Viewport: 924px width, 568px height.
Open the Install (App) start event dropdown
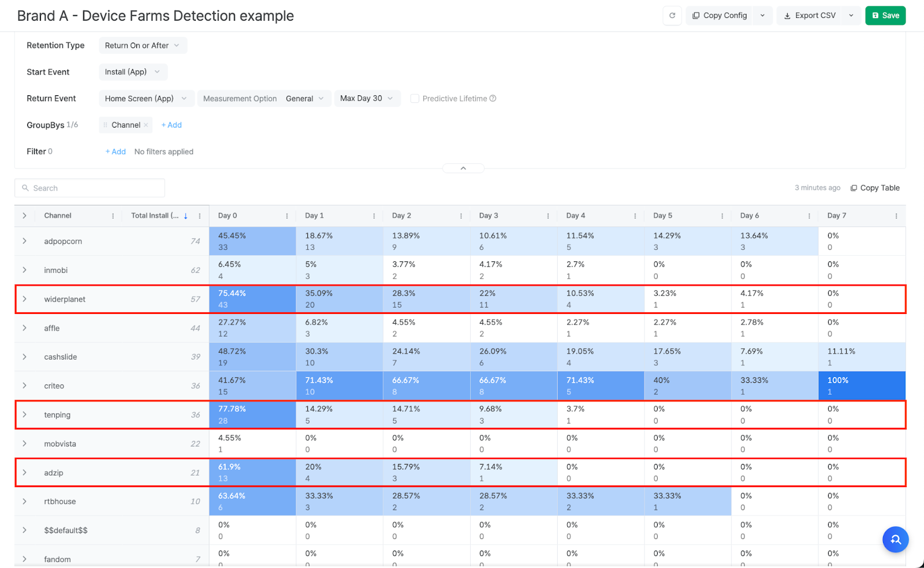[133, 72]
